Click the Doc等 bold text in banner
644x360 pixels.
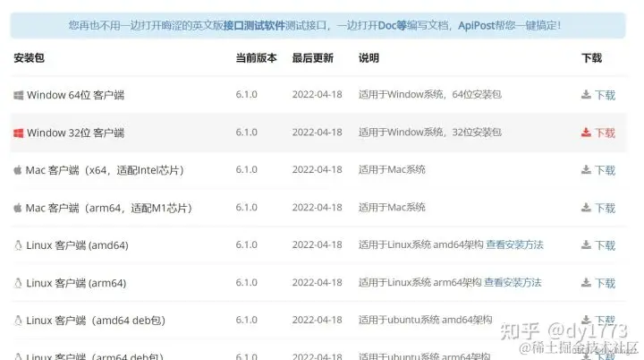point(392,25)
